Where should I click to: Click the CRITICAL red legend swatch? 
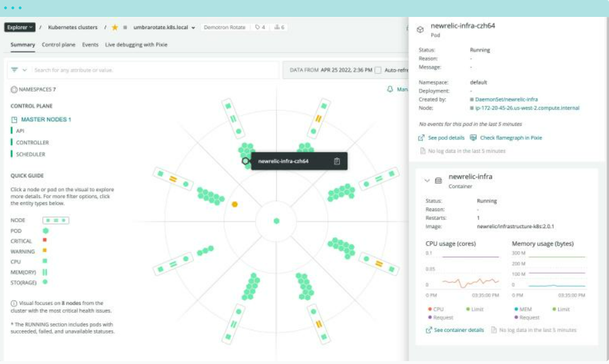(x=45, y=240)
